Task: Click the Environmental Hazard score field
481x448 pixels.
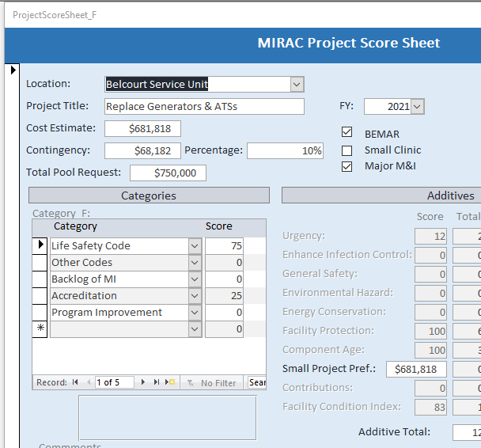Action: pos(430,294)
